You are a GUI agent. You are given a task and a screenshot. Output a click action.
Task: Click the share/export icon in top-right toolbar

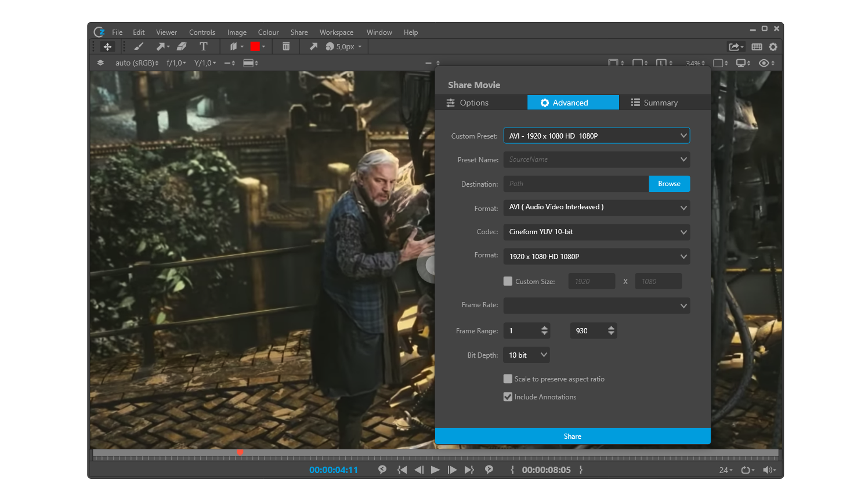[x=736, y=47]
